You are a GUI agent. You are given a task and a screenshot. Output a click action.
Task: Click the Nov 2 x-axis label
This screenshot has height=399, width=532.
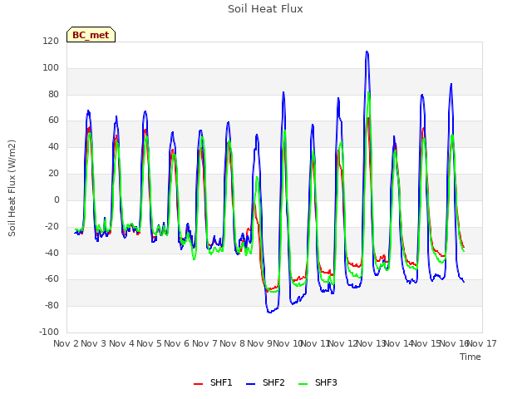tap(66, 343)
